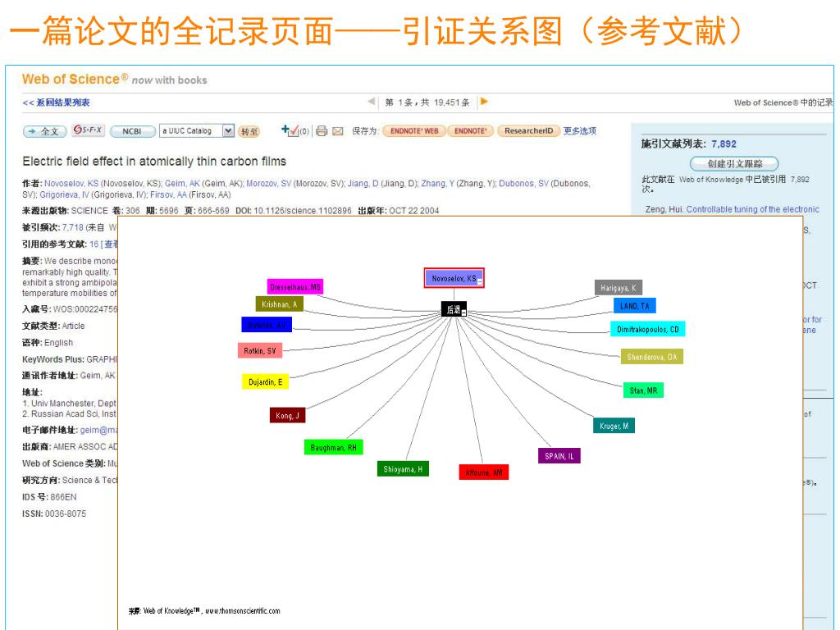Select the LAND, TA blue node

635,306
